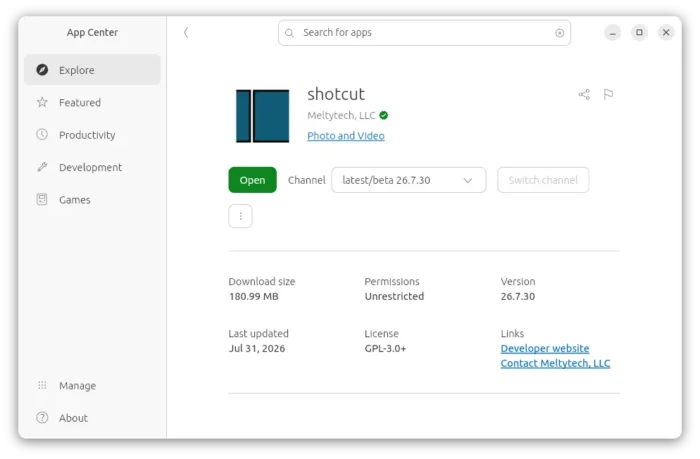Screen dimensions: 700x459
Task: Click the Productivity clock icon
Action: coord(42,134)
